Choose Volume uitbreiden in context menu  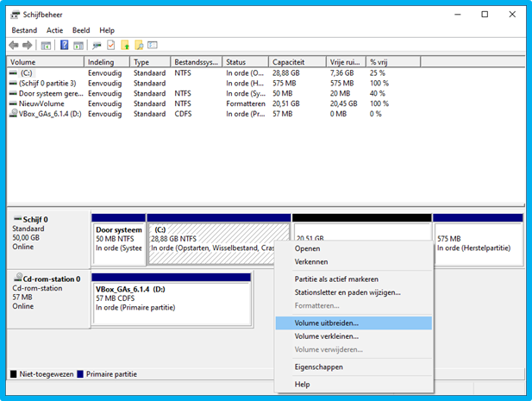coord(327,323)
